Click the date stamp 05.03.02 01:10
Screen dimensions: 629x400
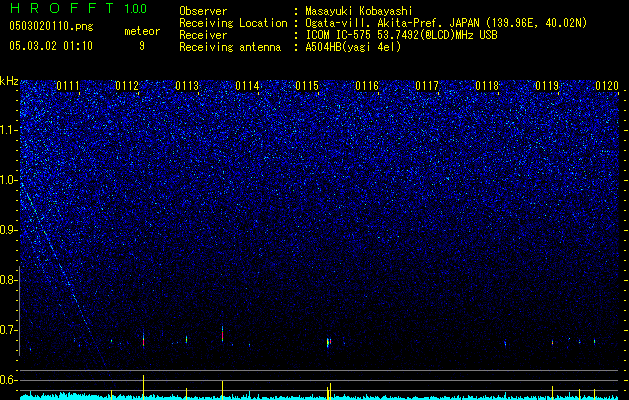click(51, 46)
